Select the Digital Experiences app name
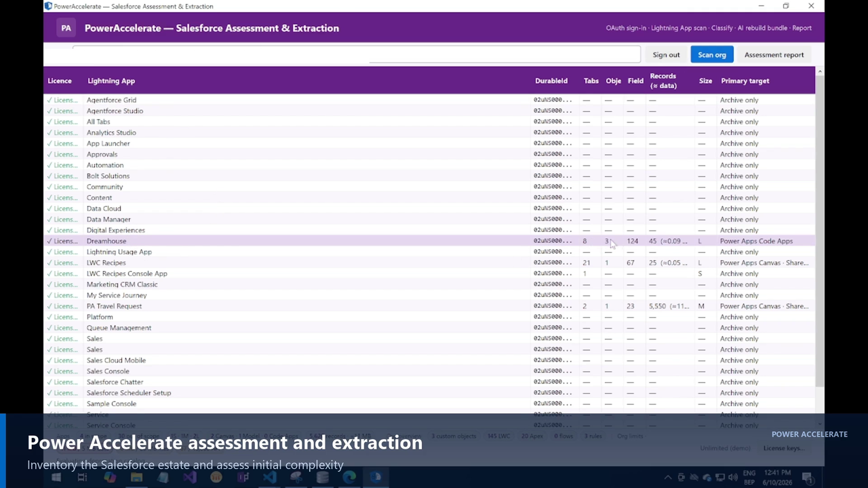 point(115,230)
